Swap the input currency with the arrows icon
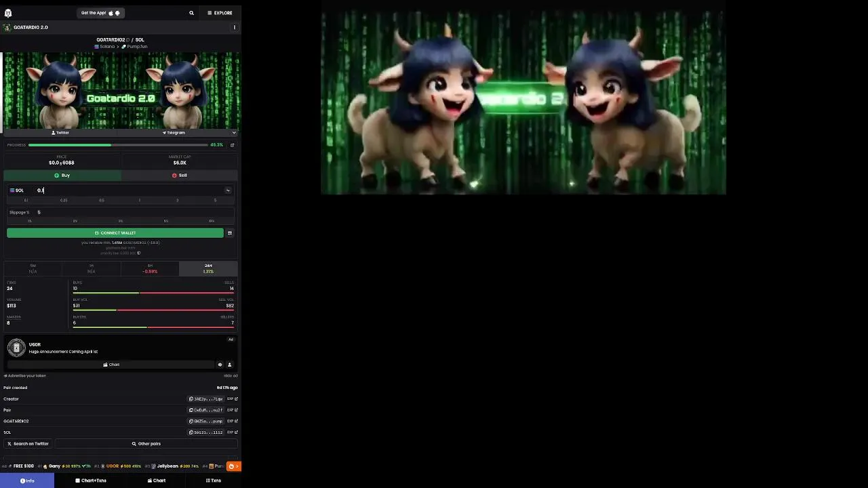868x488 pixels. coord(228,190)
